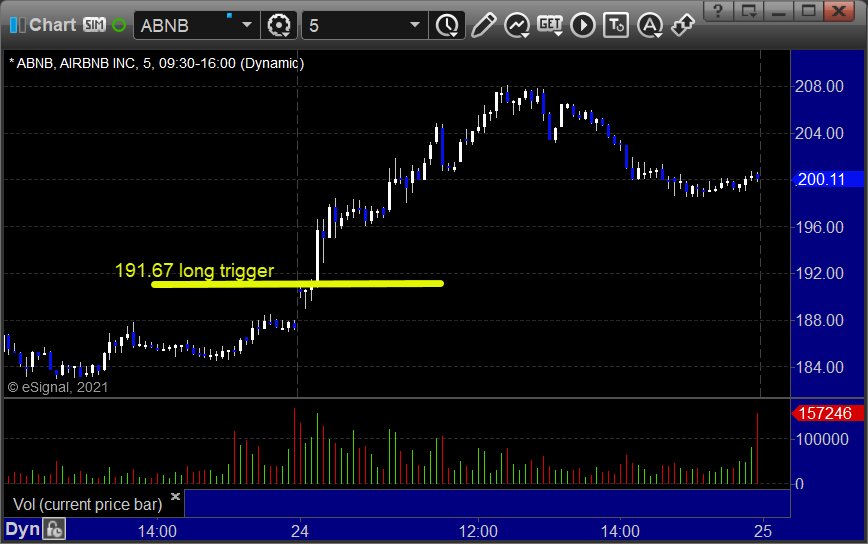This screenshot has width=868, height=544.
Task: Expand the ABNB symbol dropdown arrow
Action: 247,25
